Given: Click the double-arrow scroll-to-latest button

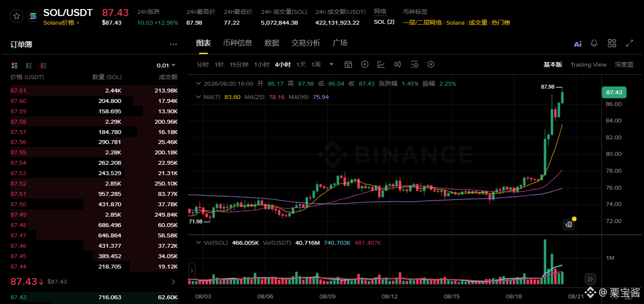Looking at the screenshot, I should [x=590, y=279].
